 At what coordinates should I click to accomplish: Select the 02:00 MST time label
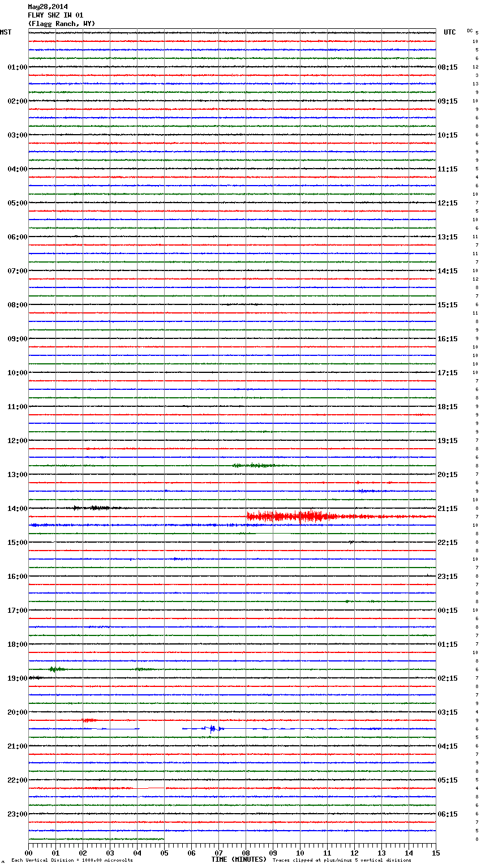[18, 101]
